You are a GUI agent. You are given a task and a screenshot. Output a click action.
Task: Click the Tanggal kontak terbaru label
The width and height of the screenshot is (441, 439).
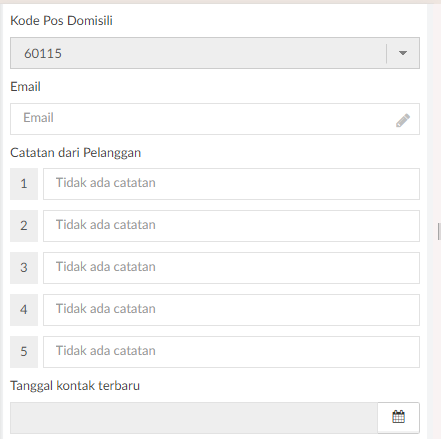pyautogui.click(x=75, y=386)
